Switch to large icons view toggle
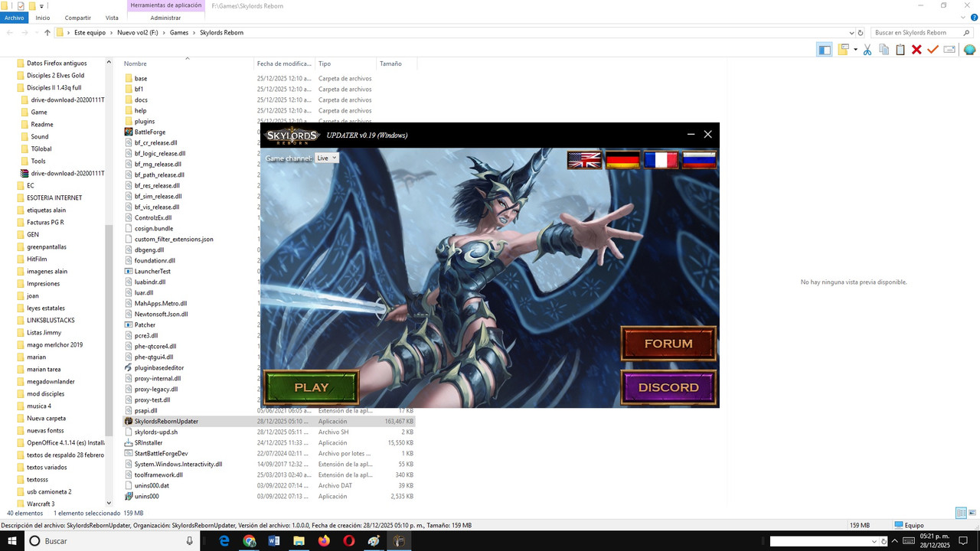The height and width of the screenshot is (551, 980). (972, 513)
